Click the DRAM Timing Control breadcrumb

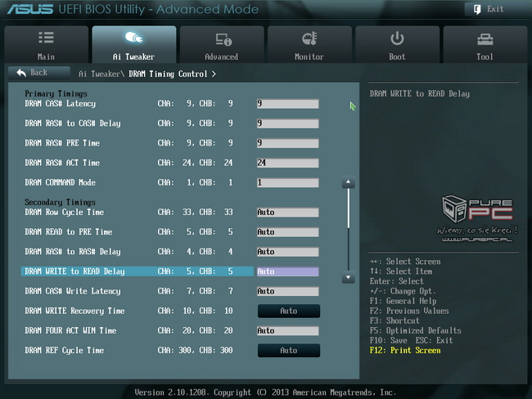[x=168, y=74]
